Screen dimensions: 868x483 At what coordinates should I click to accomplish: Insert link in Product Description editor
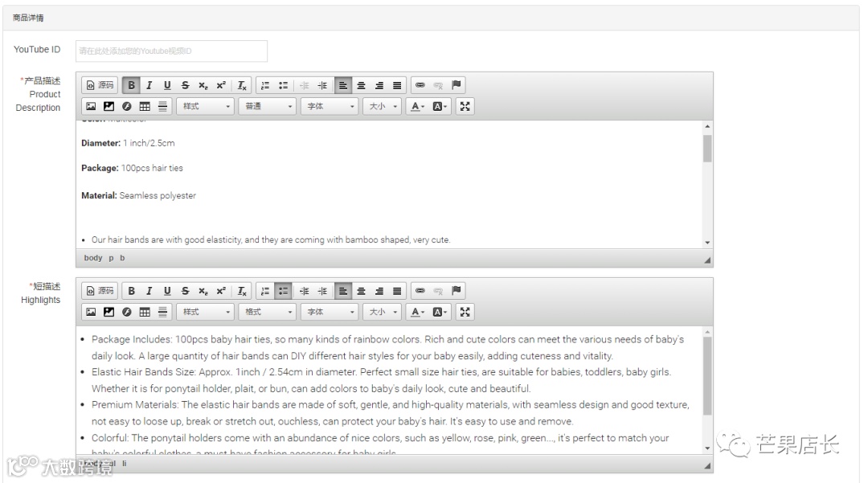pos(420,85)
